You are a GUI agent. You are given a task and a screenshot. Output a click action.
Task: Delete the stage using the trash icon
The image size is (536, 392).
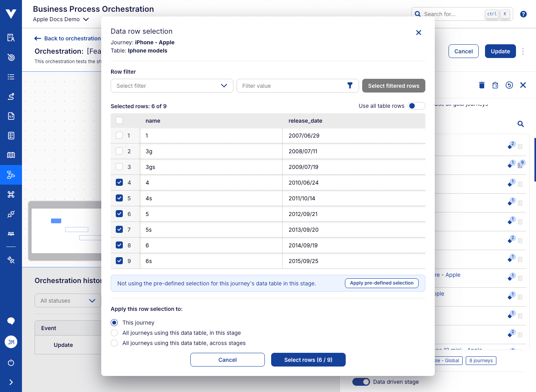(x=481, y=85)
